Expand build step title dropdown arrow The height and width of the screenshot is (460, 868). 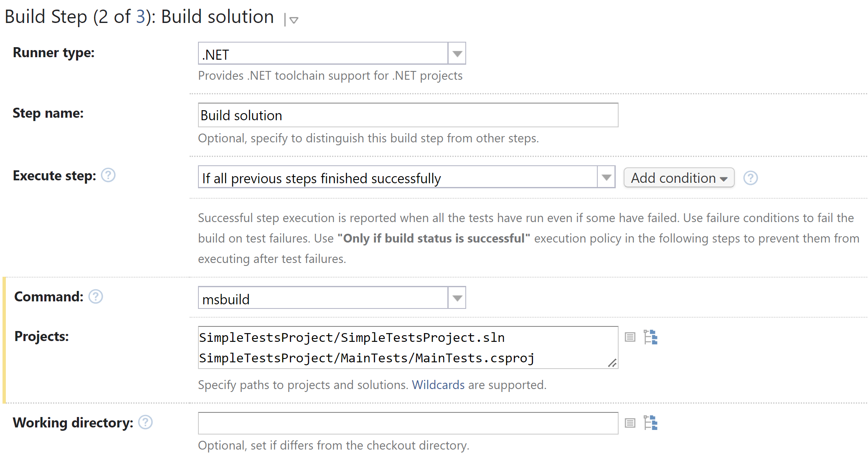294,20
